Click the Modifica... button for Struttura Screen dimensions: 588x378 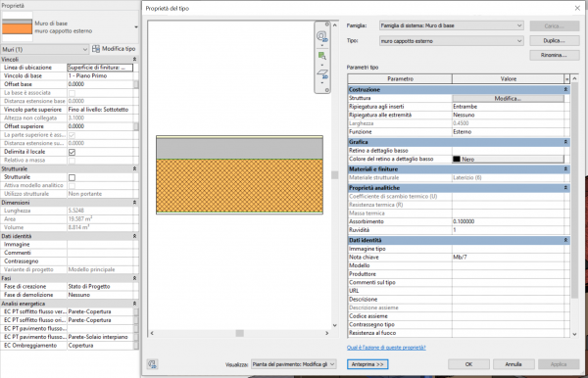[x=508, y=98]
